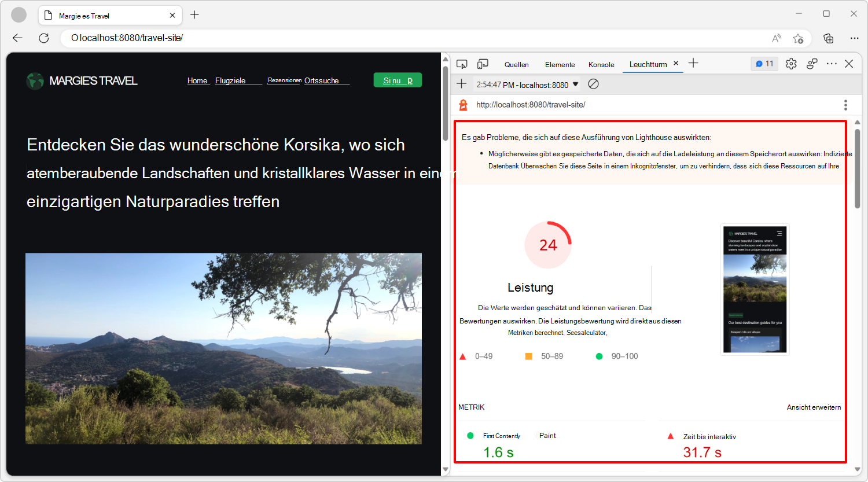Image resolution: width=868 pixels, height=482 pixels.
Task: Open the Elemente panel
Action: [559, 64]
